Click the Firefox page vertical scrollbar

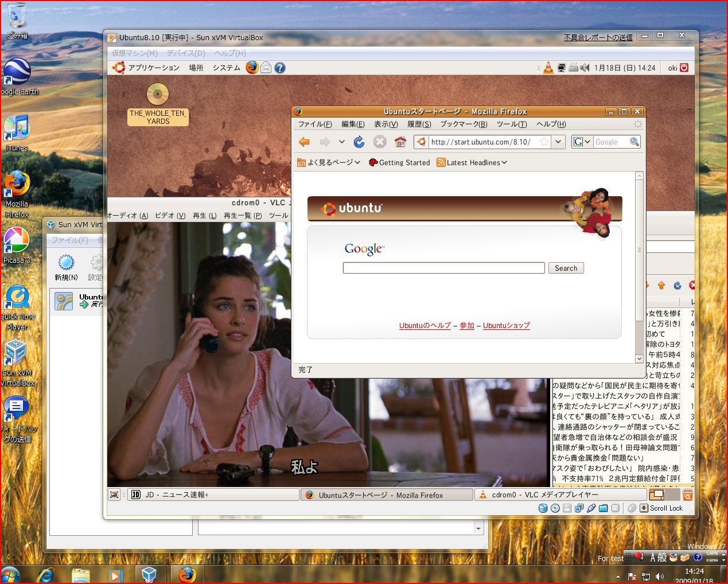(639, 267)
